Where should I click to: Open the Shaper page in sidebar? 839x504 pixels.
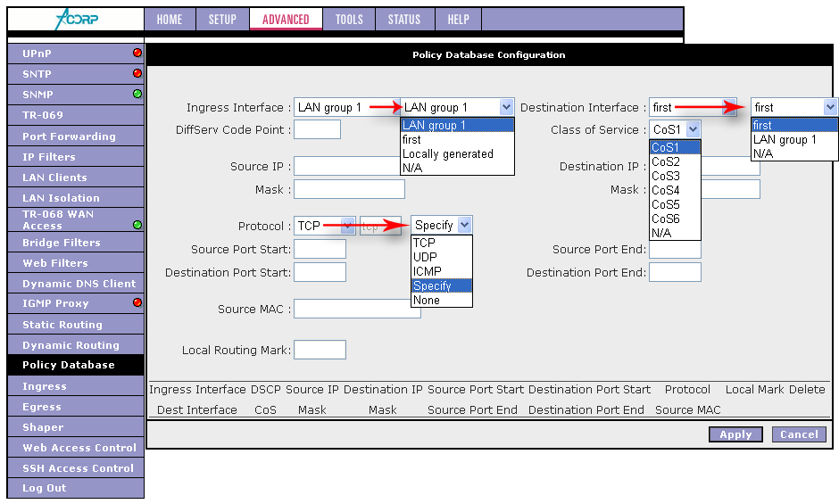43,427
